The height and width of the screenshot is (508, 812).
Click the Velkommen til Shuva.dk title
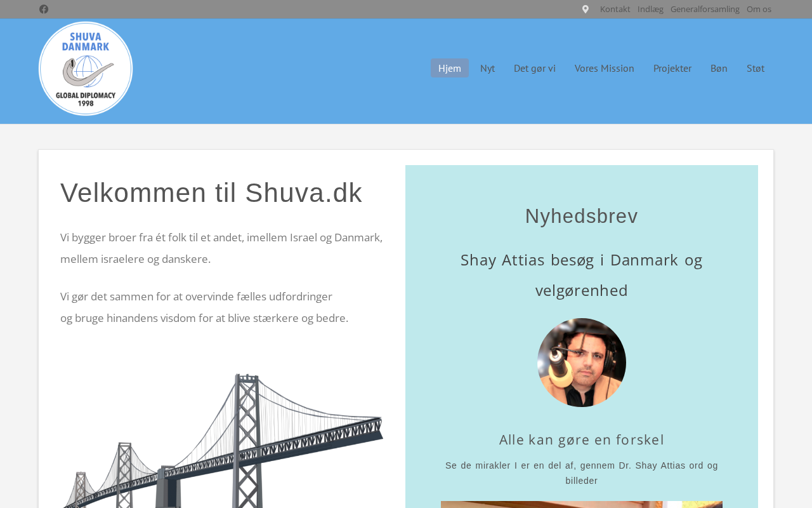(211, 192)
